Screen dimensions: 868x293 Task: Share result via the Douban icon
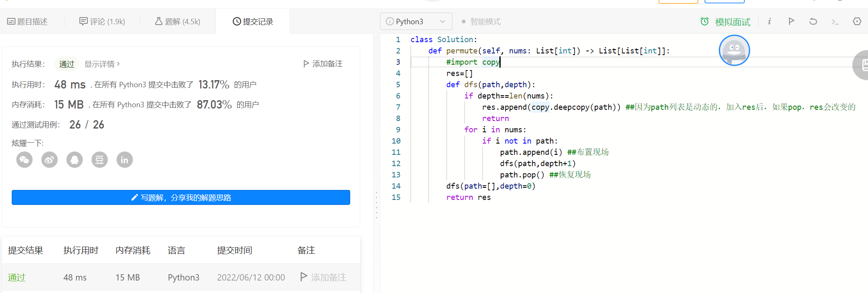point(99,160)
